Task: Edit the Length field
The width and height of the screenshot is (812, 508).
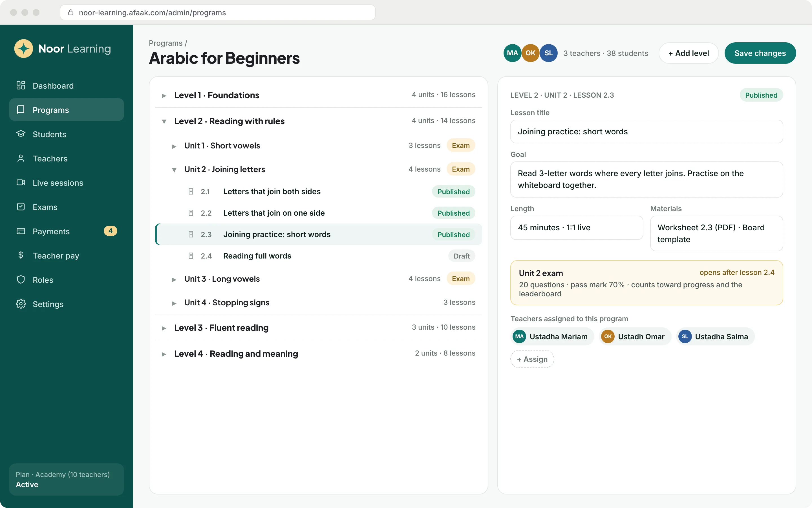Action: coord(577,227)
